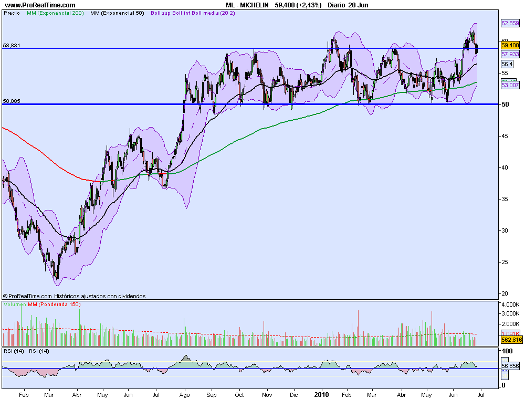This screenshot has height=420, width=525.
Task: Click the 53,007 lower Bollinger value tag
Action: pyautogui.click(x=510, y=85)
